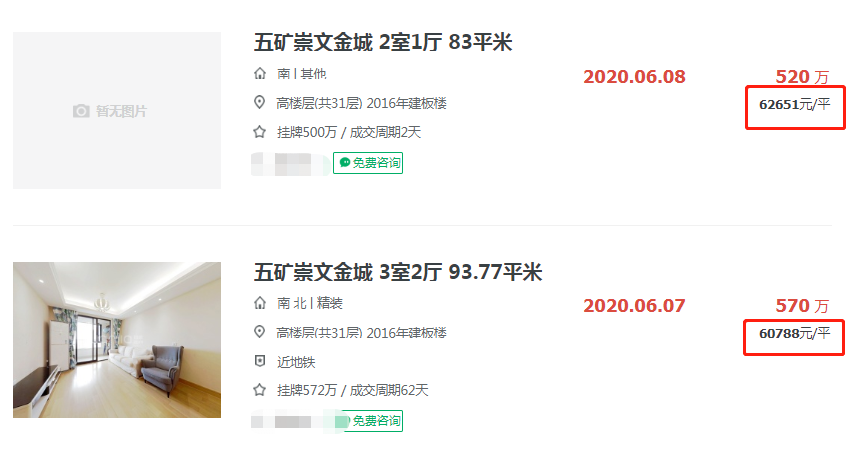Click the camera icon in the no-image placeholder
The height and width of the screenshot is (453, 849).
pos(81,111)
